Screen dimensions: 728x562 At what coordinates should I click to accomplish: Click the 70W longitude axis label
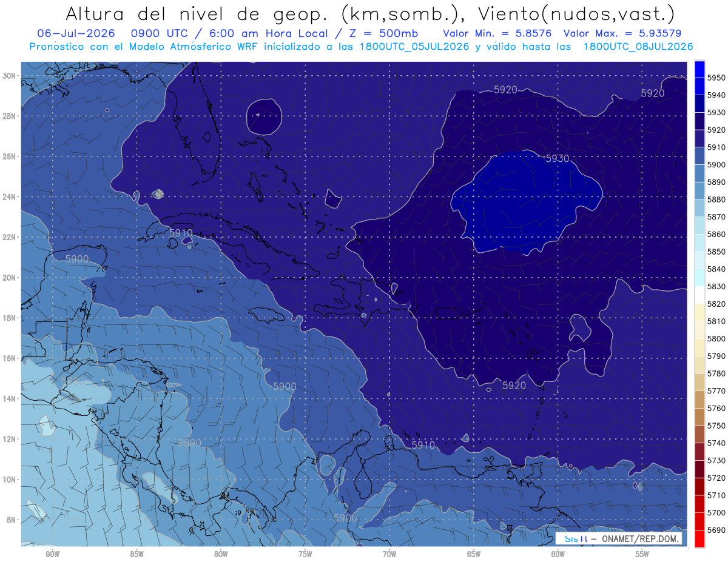pos(389,554)
